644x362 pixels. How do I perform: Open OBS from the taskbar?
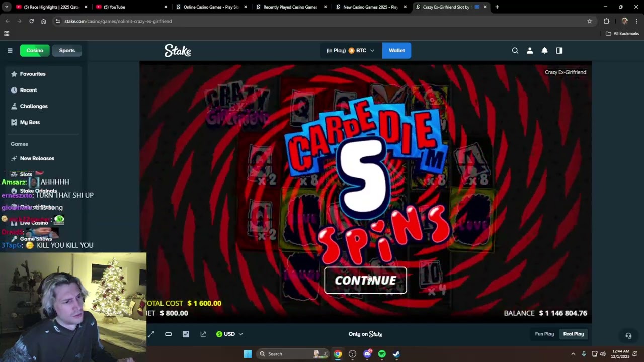click(x=352, y=354)
